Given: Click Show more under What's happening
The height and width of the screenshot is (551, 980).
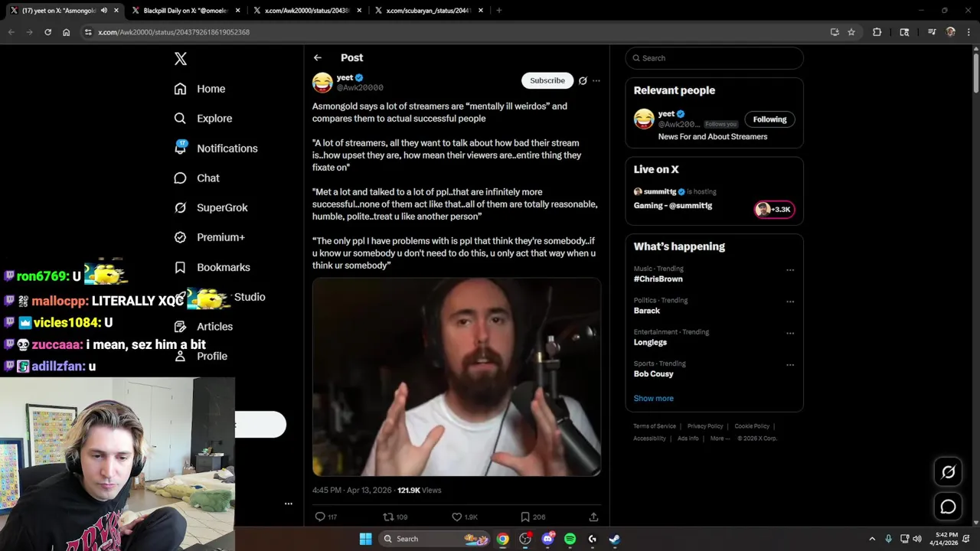Looking at the screenshot, I should (654, 399).
